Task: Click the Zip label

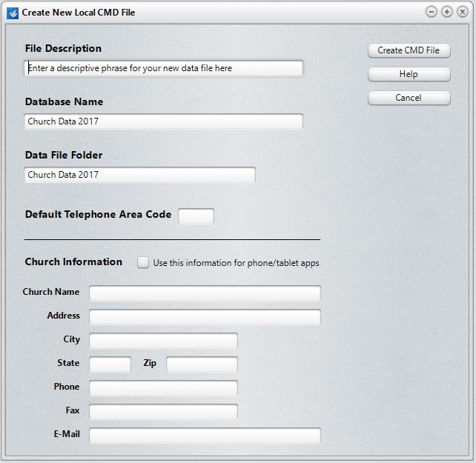Action: (x=150, y=363)
